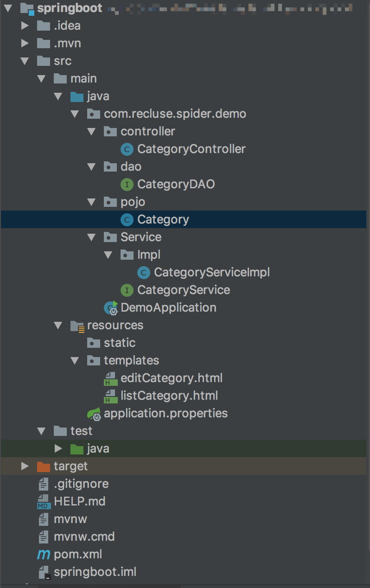Collapse the com.recluse.spider.demo package

click(75, 114)
